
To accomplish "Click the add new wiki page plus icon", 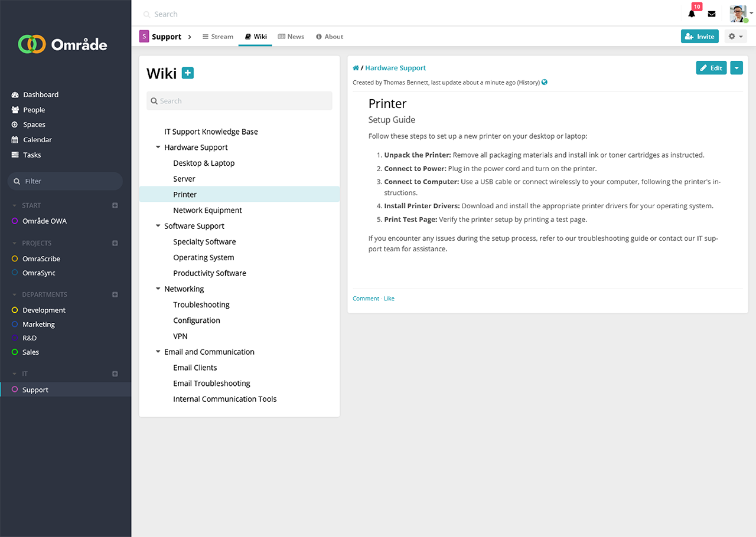I will (x=188, y=73).
